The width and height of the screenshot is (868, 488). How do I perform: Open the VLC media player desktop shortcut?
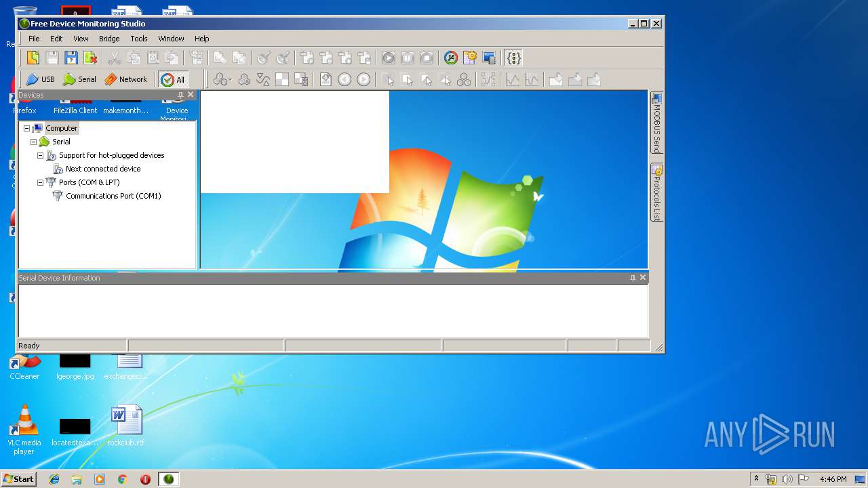coord(24,430)
